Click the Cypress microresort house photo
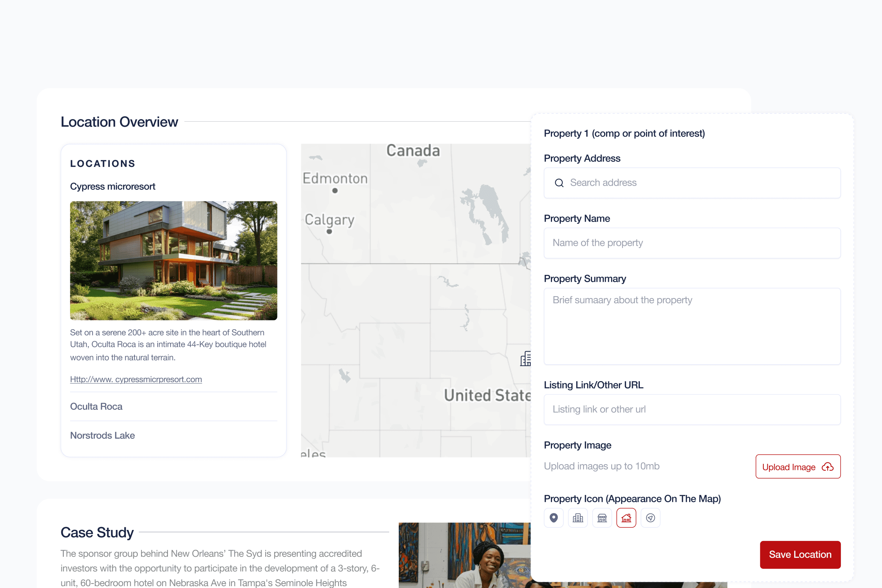Screen dimensions: 882x588 coord(173,260)
